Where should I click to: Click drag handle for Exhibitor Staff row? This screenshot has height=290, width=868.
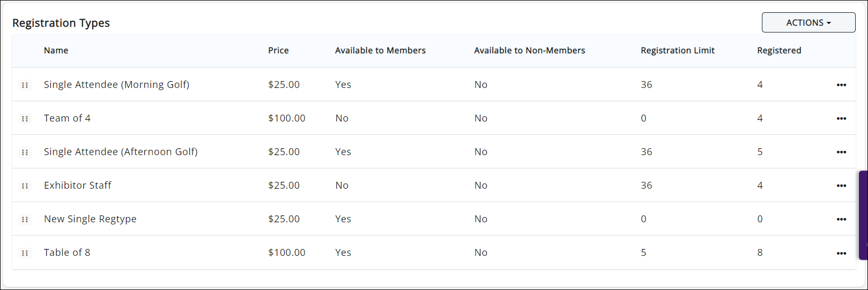click(25, 186)
